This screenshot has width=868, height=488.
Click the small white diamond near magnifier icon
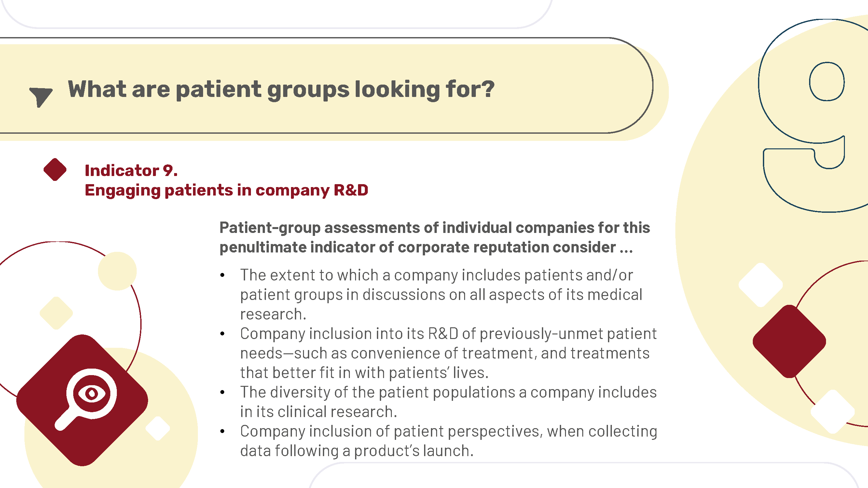click(158, 428)
